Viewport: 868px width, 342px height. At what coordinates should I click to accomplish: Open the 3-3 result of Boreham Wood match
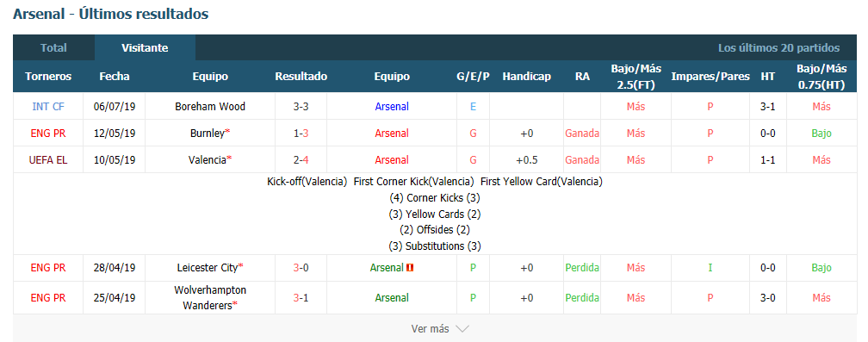[x=301, y=106]
